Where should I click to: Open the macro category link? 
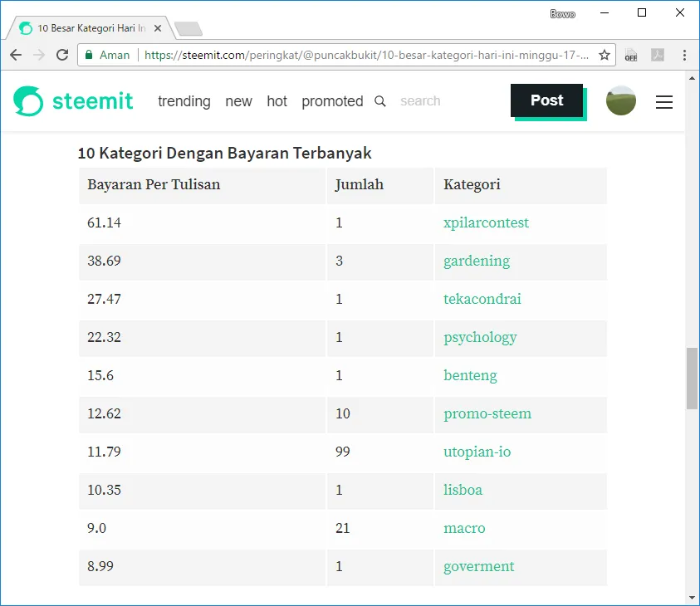click(x=464, y=528)
